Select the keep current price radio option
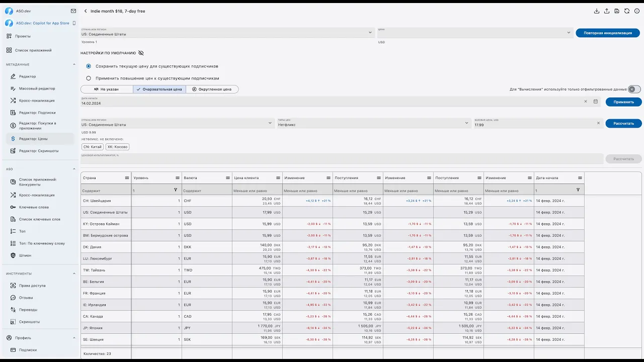Viewport: 644px width, 362px height. point(89,66)
